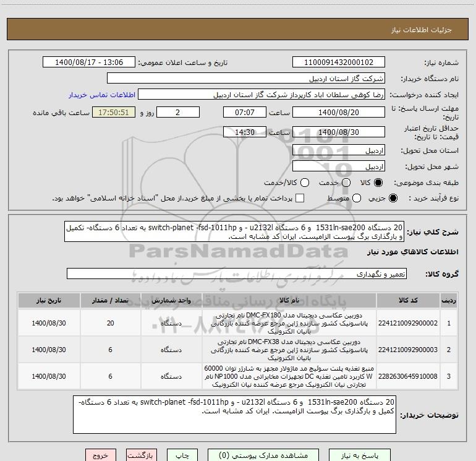The height and width of the screenshot is (461, 476).
Task: Click the نام کالا column header
Action: click(x=289, y=300)
